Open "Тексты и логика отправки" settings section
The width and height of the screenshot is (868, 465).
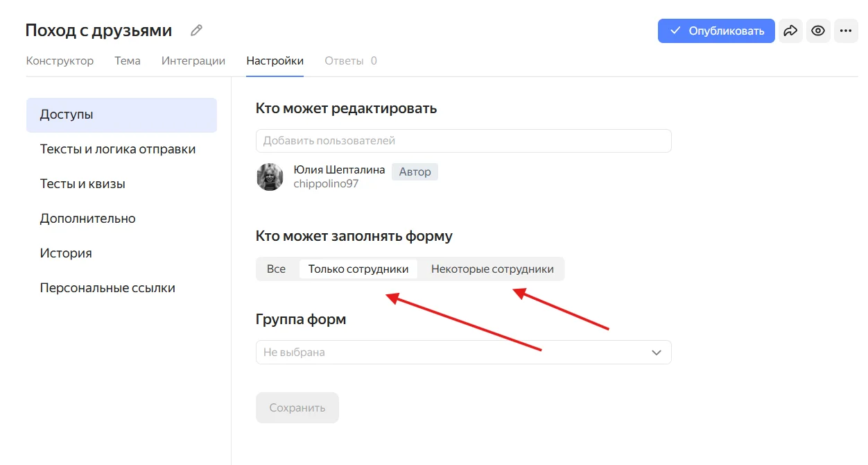click(118, 149)
